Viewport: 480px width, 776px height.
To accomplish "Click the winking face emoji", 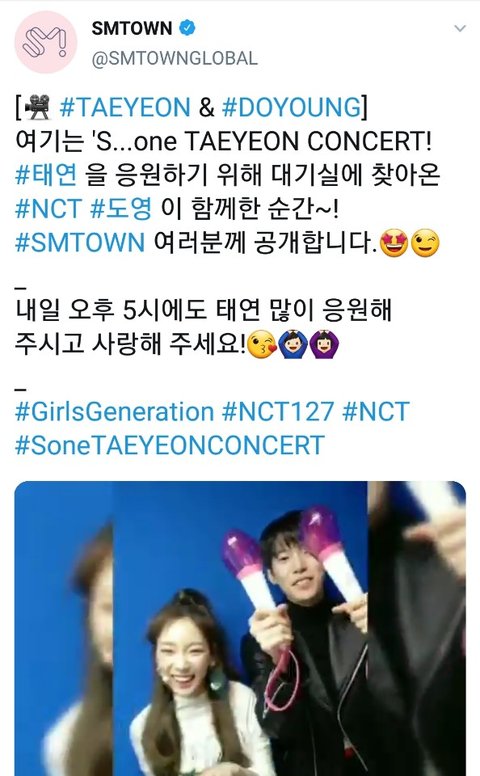I will (x=425, y=242).
